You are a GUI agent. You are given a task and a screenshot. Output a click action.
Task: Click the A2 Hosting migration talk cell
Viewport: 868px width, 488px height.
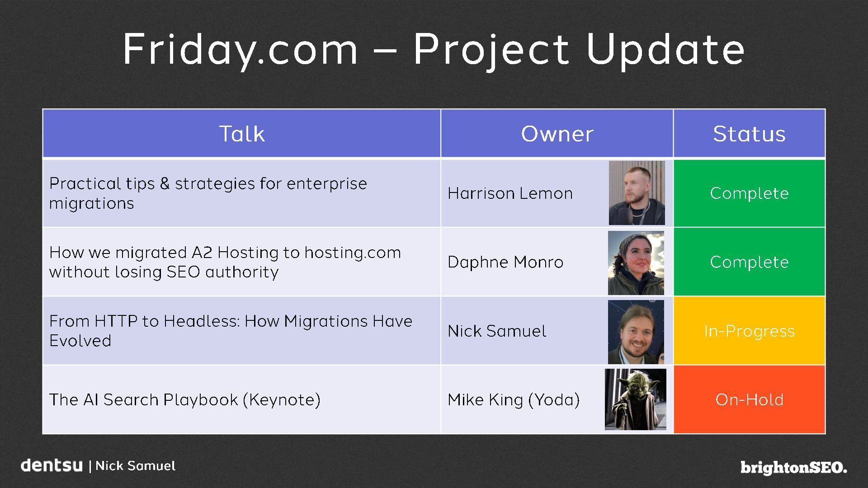pyautogui.click(x=242, y=262)
